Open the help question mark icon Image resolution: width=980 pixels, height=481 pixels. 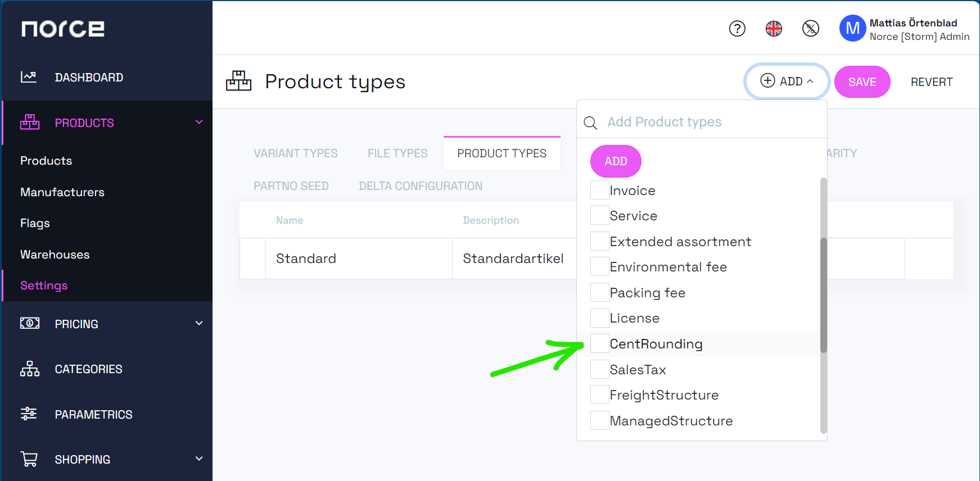pos(737,28)
